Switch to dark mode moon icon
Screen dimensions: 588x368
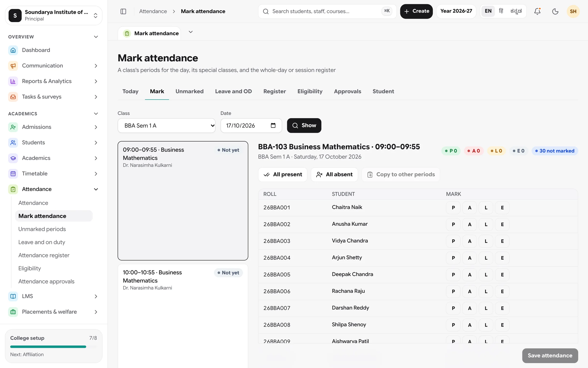coord(555,11)
